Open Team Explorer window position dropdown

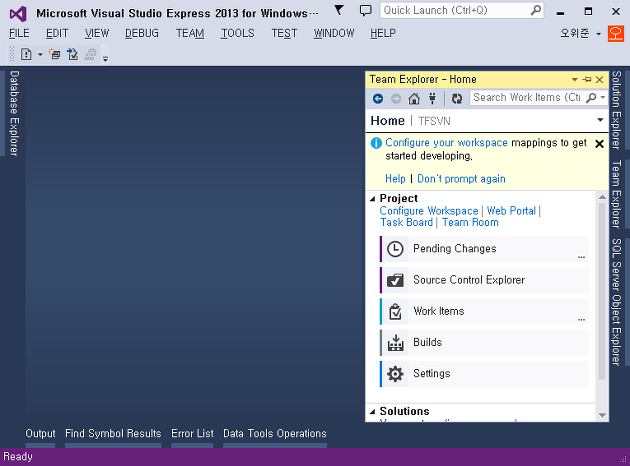click(x=575, y=80)
